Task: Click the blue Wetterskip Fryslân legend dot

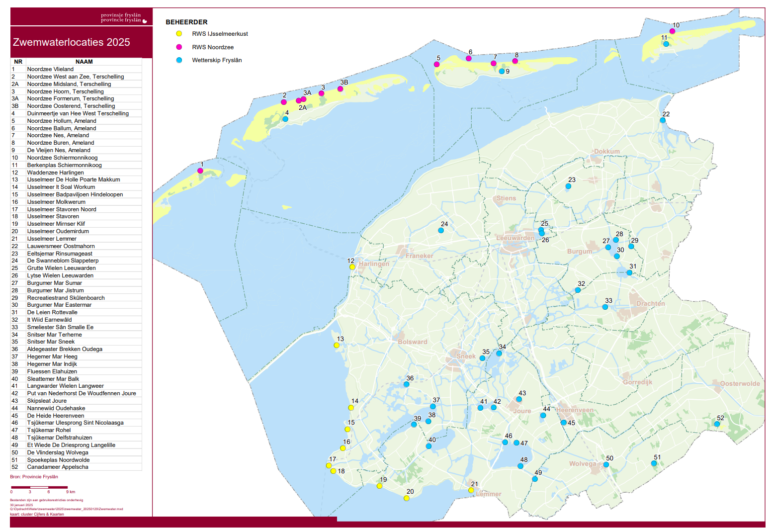Action: (179, 60)
